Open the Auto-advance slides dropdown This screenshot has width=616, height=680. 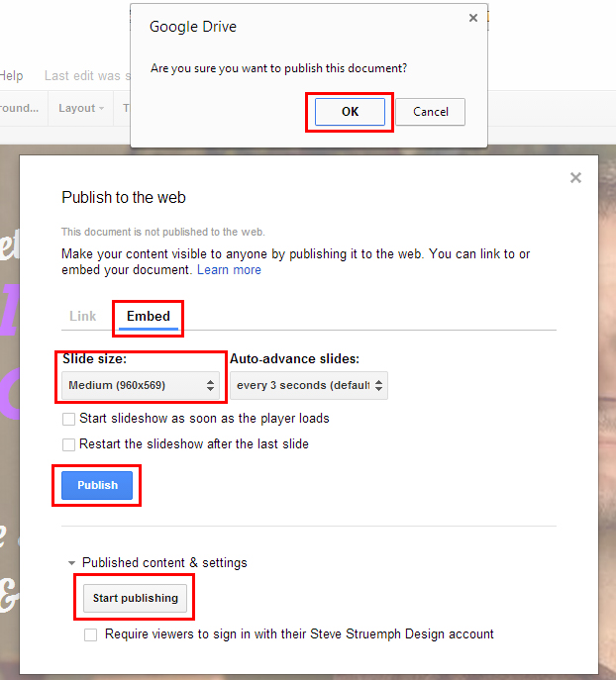(309, 385)
